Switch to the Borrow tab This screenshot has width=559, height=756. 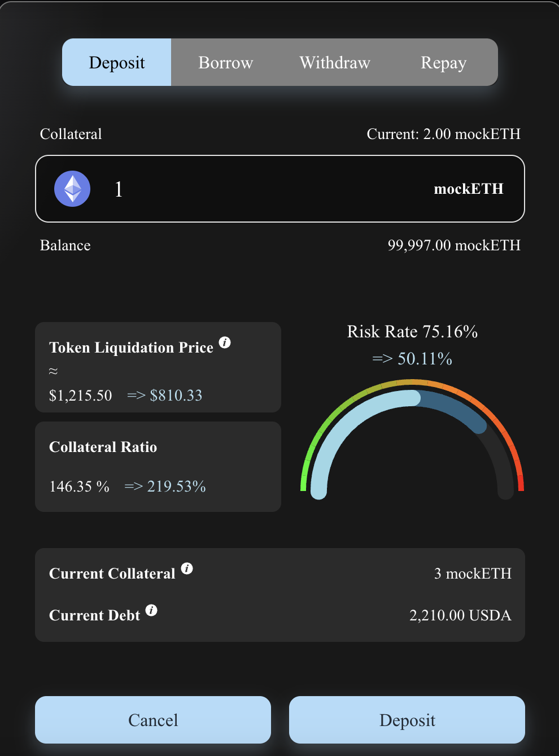pyautogui.click(x=225, y=63)
